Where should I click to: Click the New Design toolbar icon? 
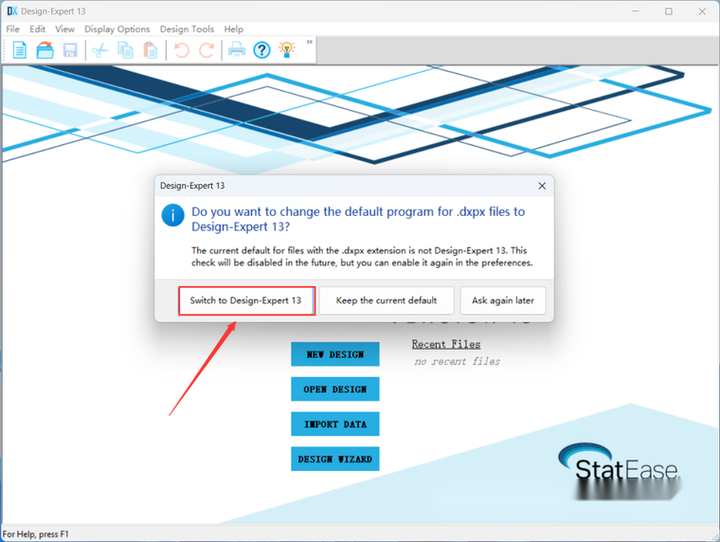19,50
